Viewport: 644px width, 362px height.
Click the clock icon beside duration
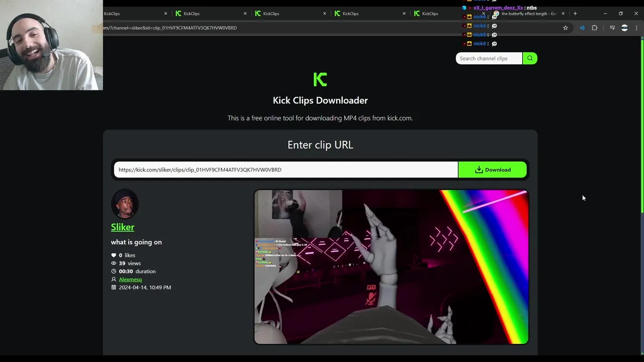[x=114, y=271]
